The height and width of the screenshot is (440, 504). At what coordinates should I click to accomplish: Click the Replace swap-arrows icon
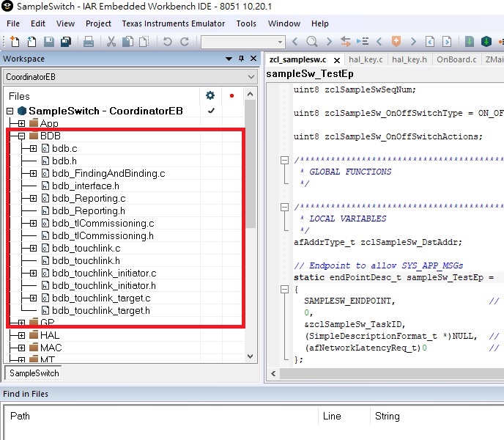346,42
